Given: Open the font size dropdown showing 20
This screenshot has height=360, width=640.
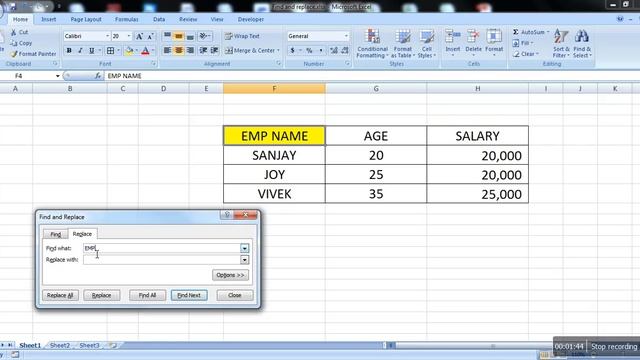Looking at the screenshot, I should (x=129, y=36).
